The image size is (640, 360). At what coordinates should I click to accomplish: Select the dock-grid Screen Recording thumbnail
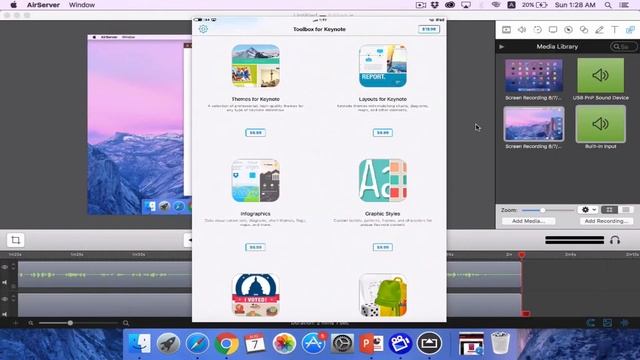pos(533,76)
